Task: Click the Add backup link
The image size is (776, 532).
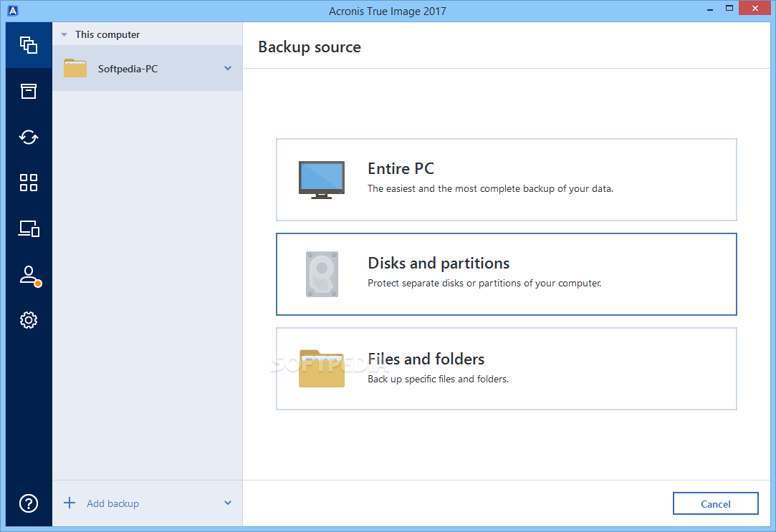Action: click(112, 503)
